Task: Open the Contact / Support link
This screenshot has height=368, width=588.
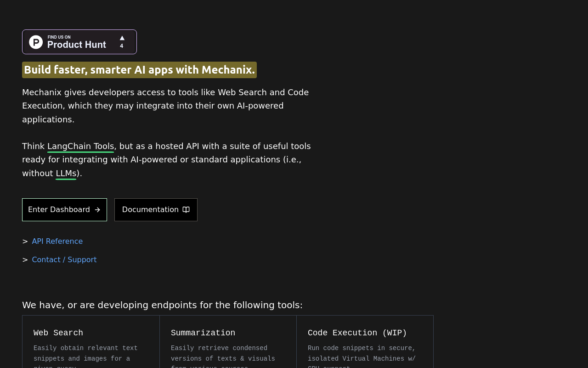Action: tap(64, 260)
